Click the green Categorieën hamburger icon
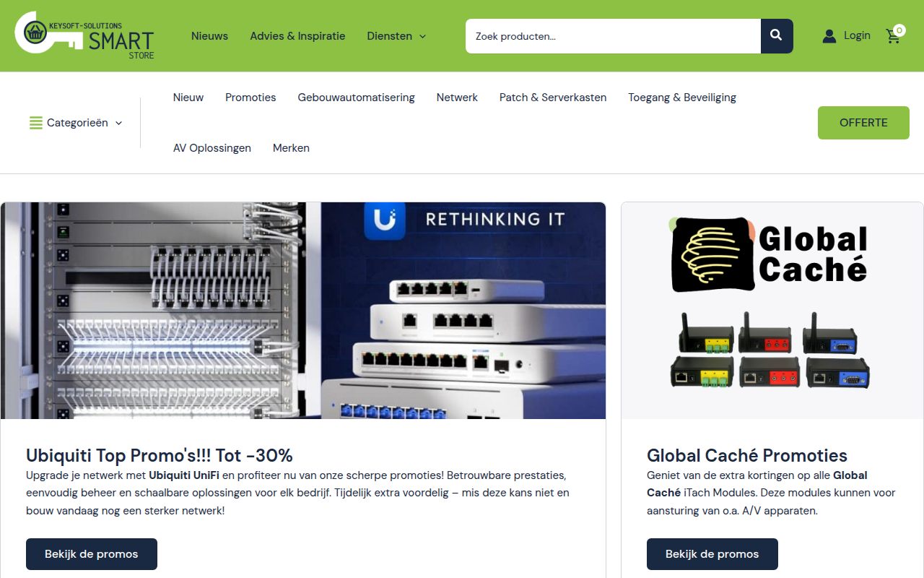 click(36, 123)
